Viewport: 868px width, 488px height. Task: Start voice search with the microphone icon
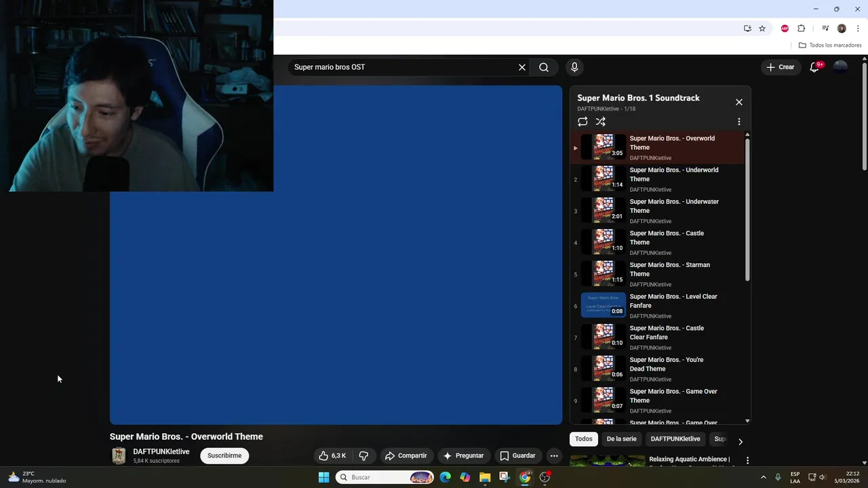574,67
